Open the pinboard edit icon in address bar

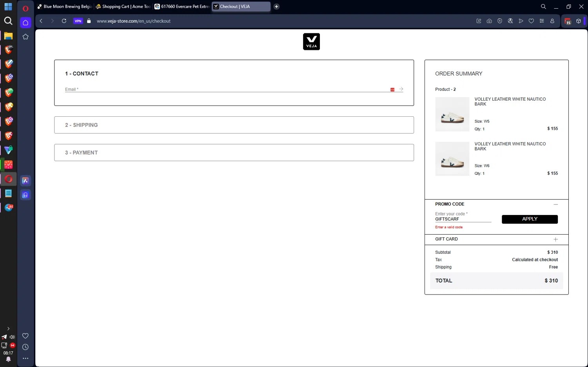[x=479, y=21]
